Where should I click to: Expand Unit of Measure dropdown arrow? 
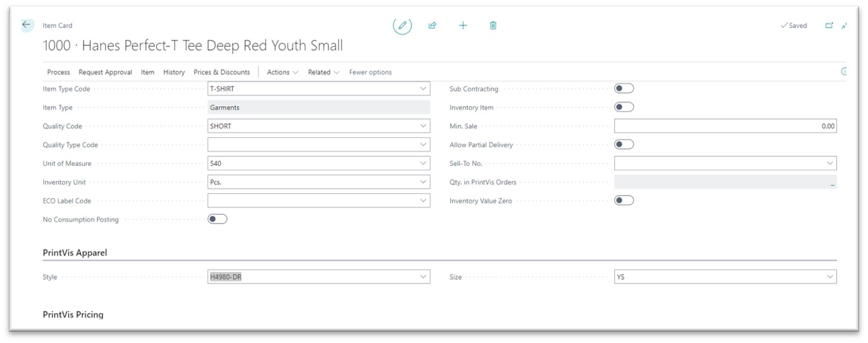423,163
